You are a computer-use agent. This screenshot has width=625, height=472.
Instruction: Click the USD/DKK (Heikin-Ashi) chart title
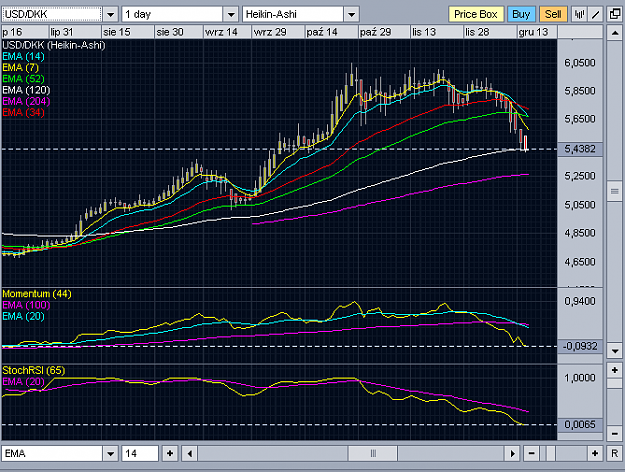(x=54, y=45)
